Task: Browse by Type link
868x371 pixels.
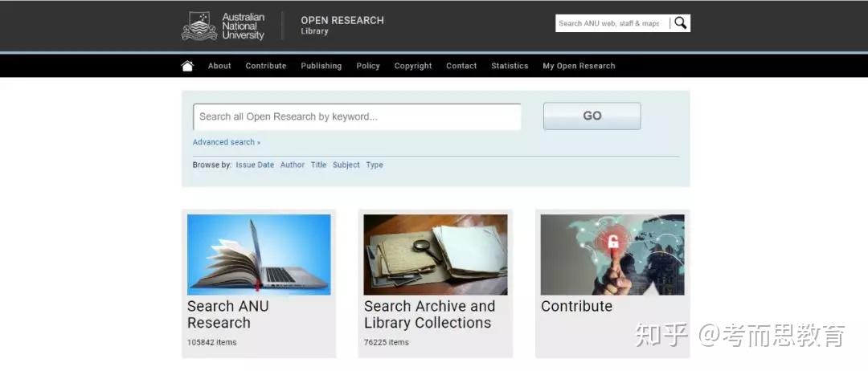Action: [375, 165]
